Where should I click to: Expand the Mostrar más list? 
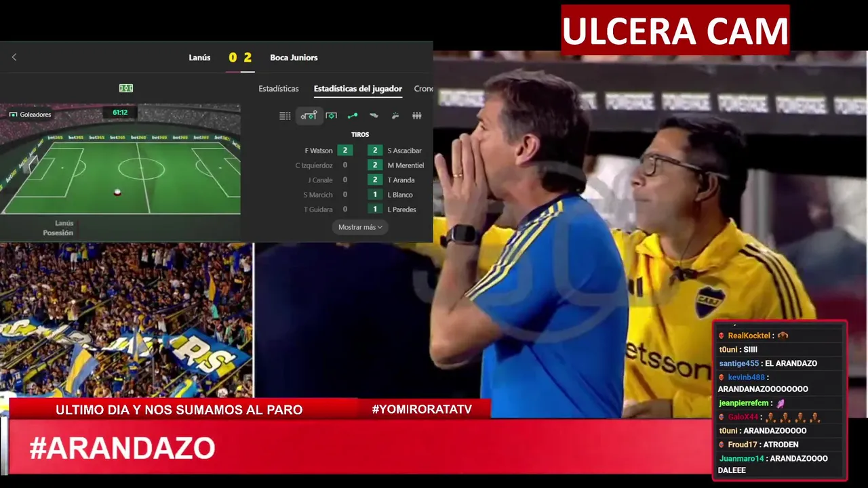point(360,227)
